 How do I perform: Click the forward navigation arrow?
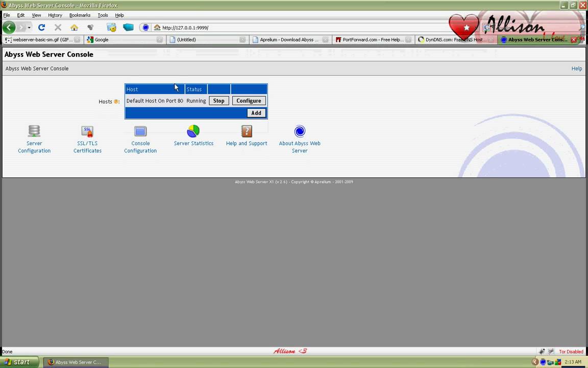click(21, 28)
